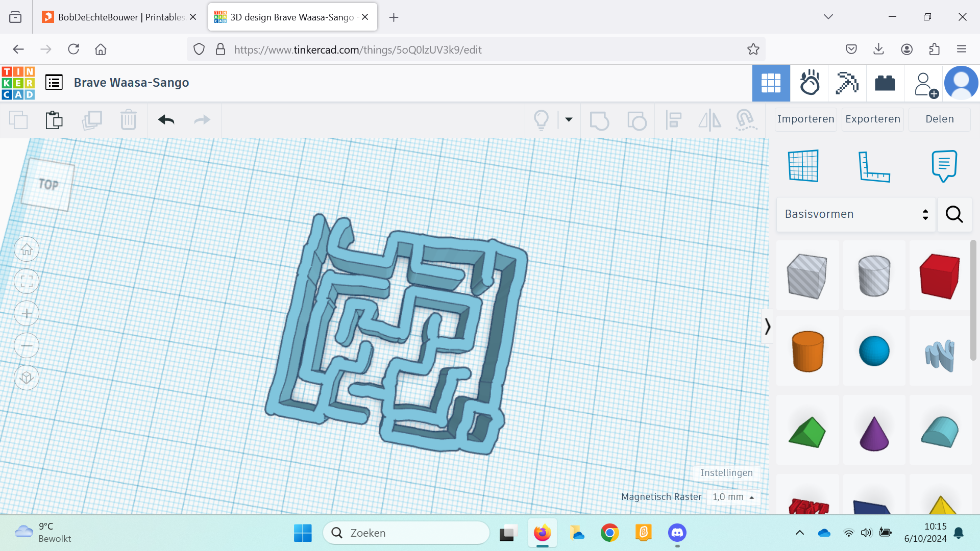Click the Importeren button
This screenshot has height=551, width=980.
(805, 119)
